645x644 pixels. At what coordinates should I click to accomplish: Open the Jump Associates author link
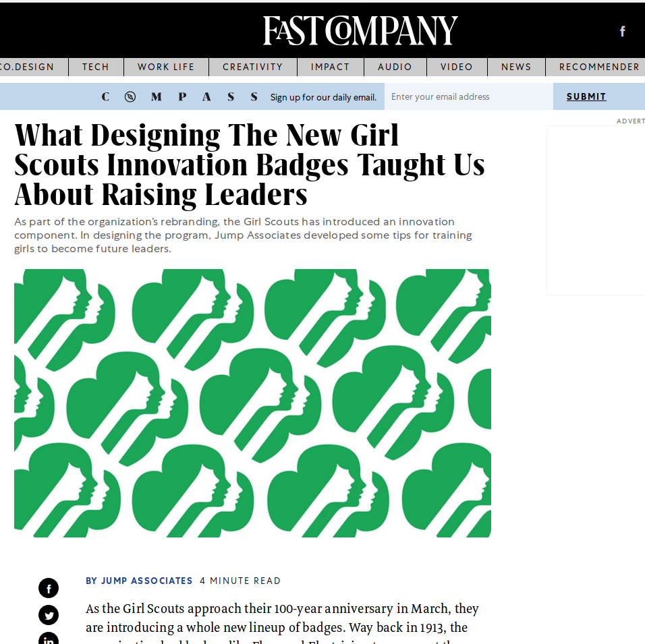click(x=139, y=581)
